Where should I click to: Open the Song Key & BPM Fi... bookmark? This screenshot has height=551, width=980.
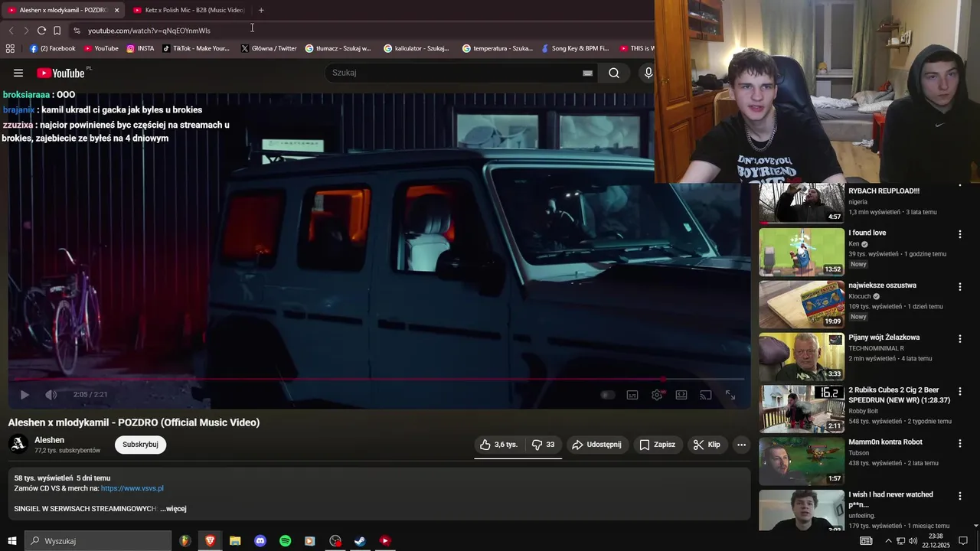coord(575,48)
